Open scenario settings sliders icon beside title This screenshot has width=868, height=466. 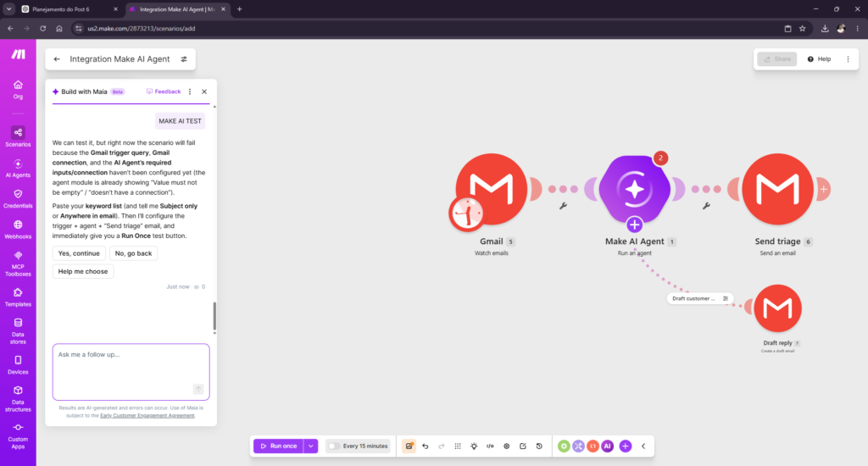click(184, 59)
